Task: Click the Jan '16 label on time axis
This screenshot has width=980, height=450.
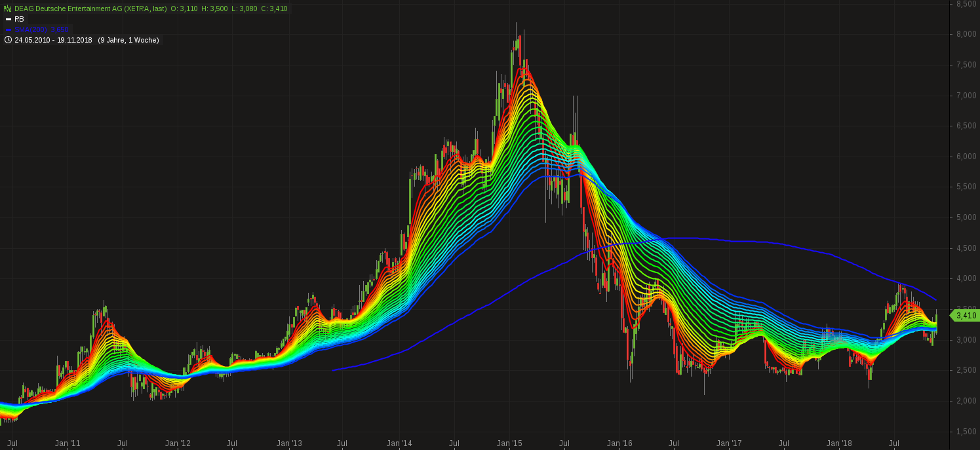Action: [619, 443]
